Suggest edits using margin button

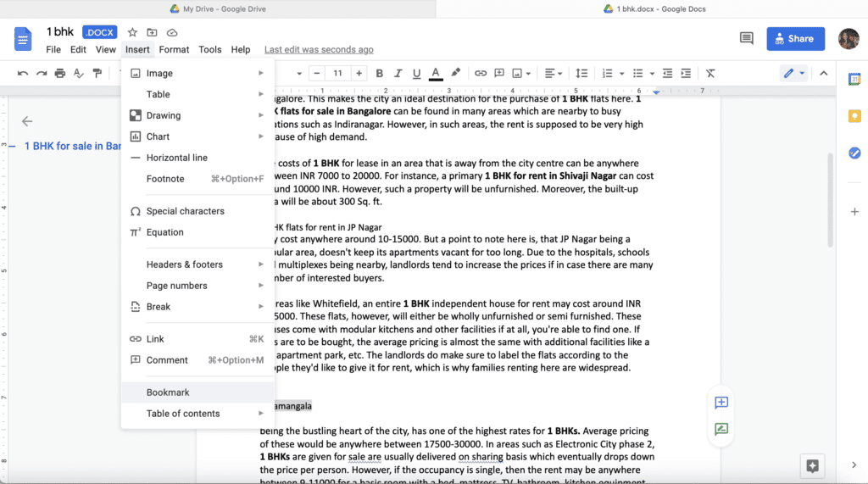(721, 429)
